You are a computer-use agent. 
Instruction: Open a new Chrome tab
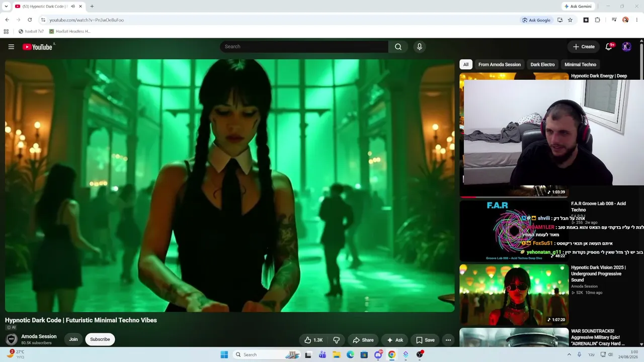tap(92, 7)
